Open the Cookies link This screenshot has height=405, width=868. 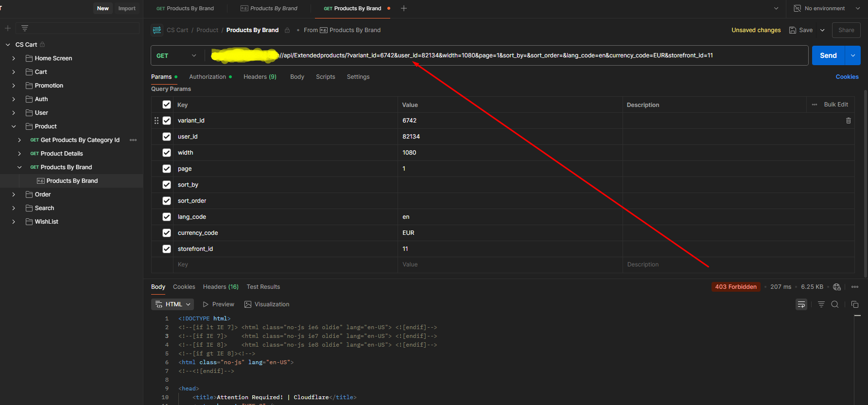click(847, 77)
